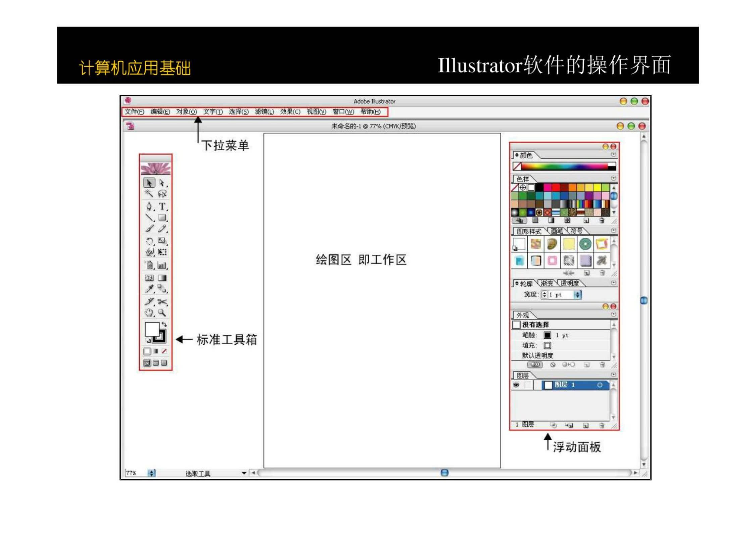This screenshot has width=756, height=535.
Task: Switch to the 符号 tab
Action: pos(576,231)
